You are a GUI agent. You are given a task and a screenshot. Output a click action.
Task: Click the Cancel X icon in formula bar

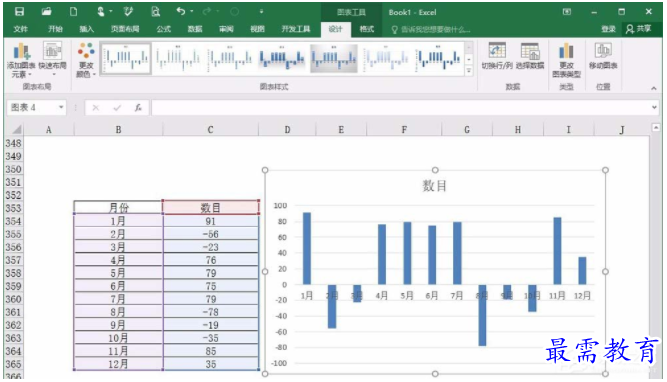click(96, 108)
